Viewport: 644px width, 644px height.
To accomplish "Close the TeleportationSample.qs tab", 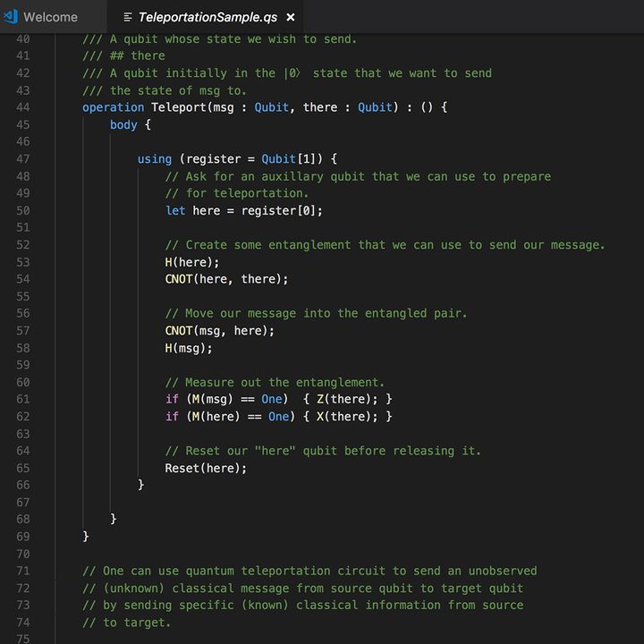I will point(291,17).
